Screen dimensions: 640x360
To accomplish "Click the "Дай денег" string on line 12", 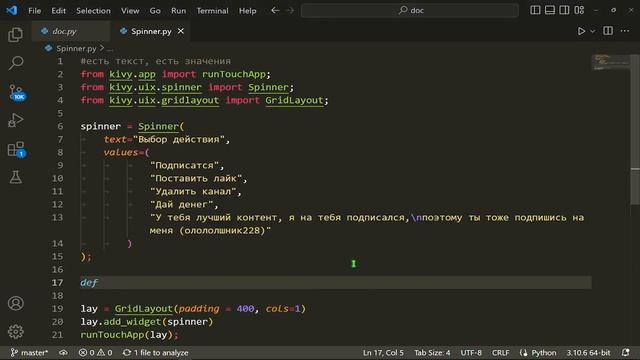I will [x=182, y=204].
